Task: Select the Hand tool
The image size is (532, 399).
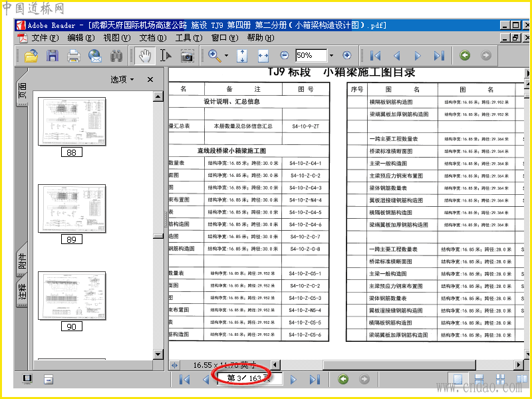Action: tap(145, 56)
